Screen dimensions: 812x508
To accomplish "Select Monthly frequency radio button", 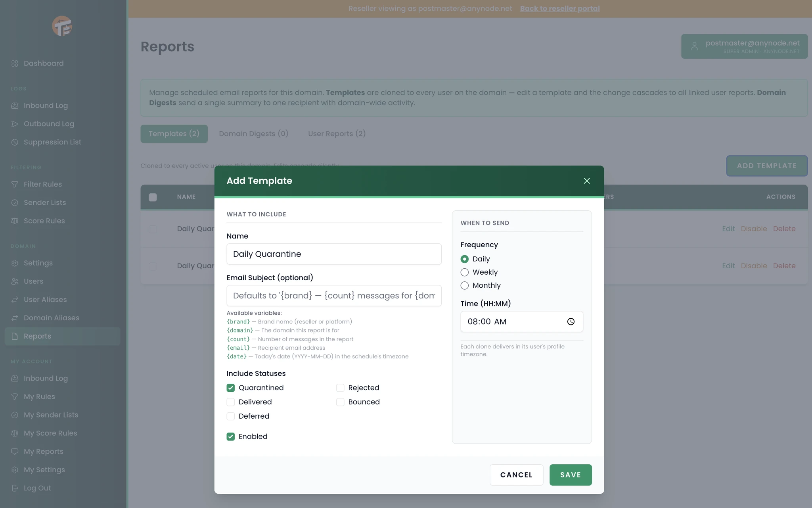I will pyautogui.click(x=464, y=285).
